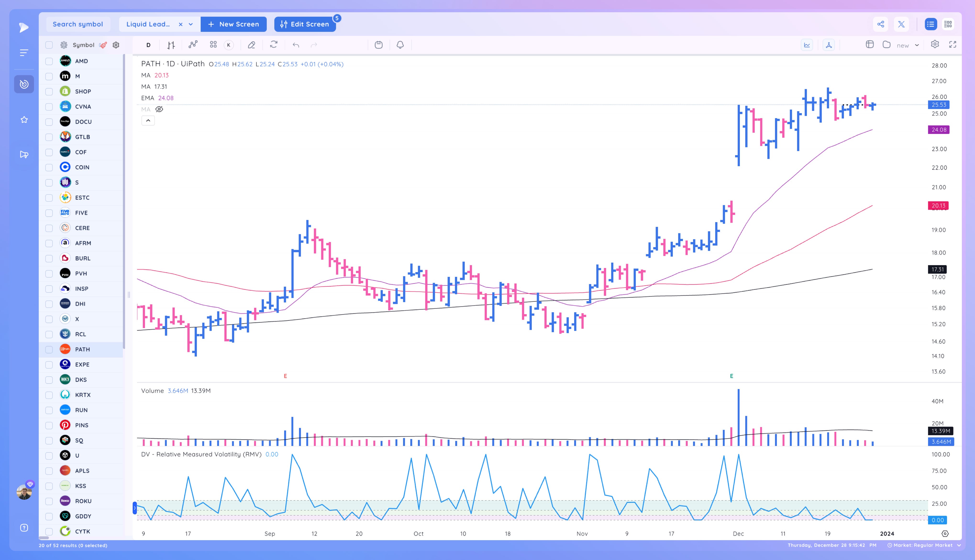Viewport: 975px width, 560px height.
Task: Undo the last chart action
Action: [295, 45]
